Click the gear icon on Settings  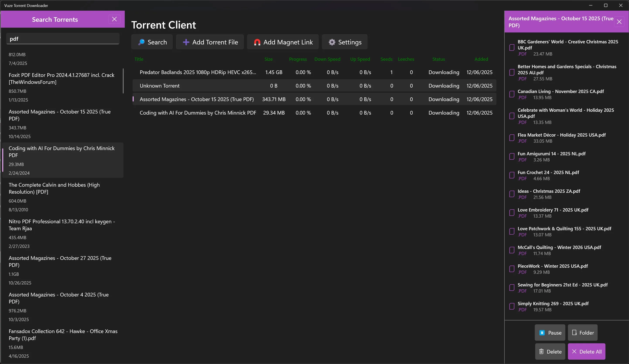(332, 42)
